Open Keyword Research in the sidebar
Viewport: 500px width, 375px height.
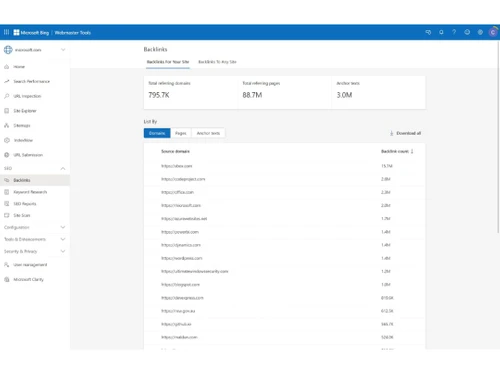pyautogui.click(x=35, y=192)
